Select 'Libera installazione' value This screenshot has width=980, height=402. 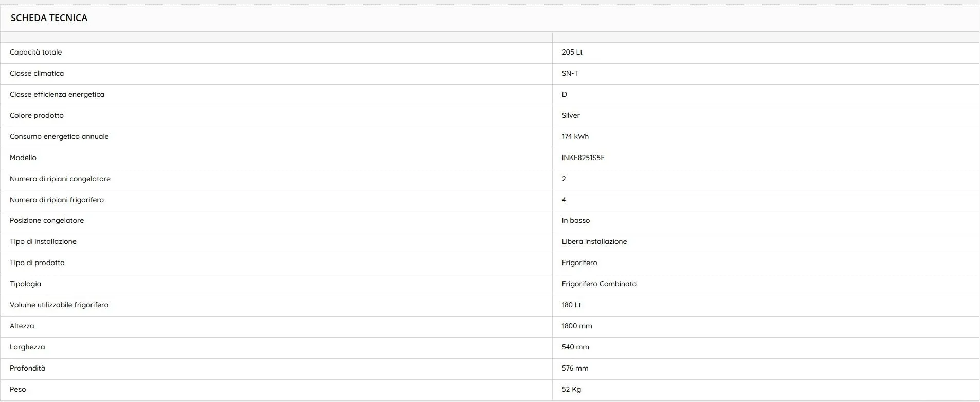tap(594, 241)
